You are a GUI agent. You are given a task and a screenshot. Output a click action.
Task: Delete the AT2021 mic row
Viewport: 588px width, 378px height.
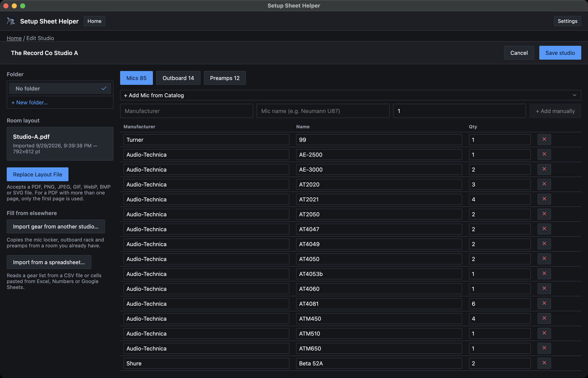[x=544, y=199]
